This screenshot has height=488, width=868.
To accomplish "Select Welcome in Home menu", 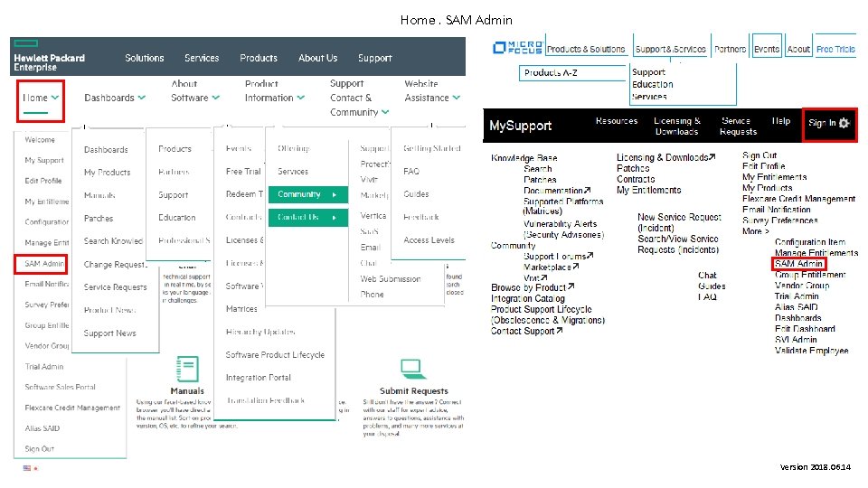I will [40, 140].
